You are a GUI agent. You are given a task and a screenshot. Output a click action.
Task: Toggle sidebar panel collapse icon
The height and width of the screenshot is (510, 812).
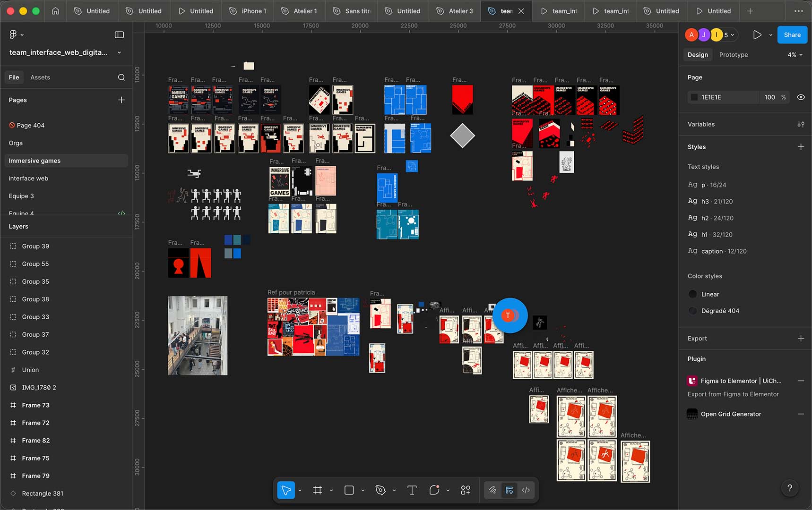(119, 34)
